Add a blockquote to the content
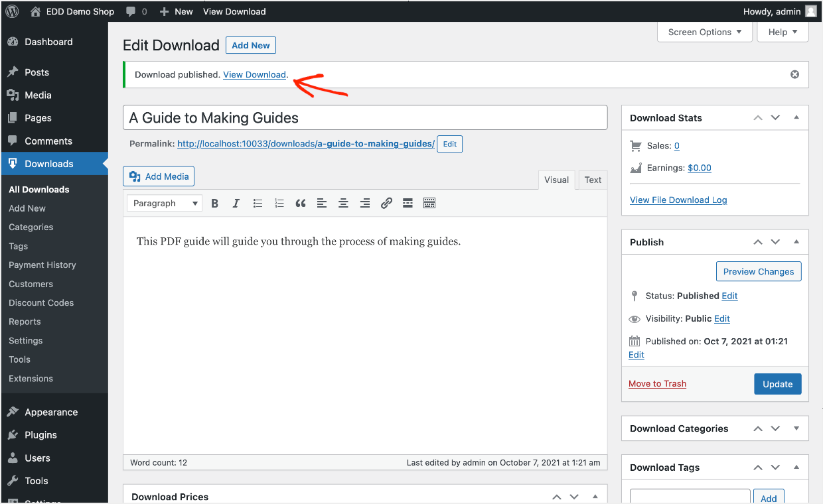The image size is (823, 504). (300, 203)
